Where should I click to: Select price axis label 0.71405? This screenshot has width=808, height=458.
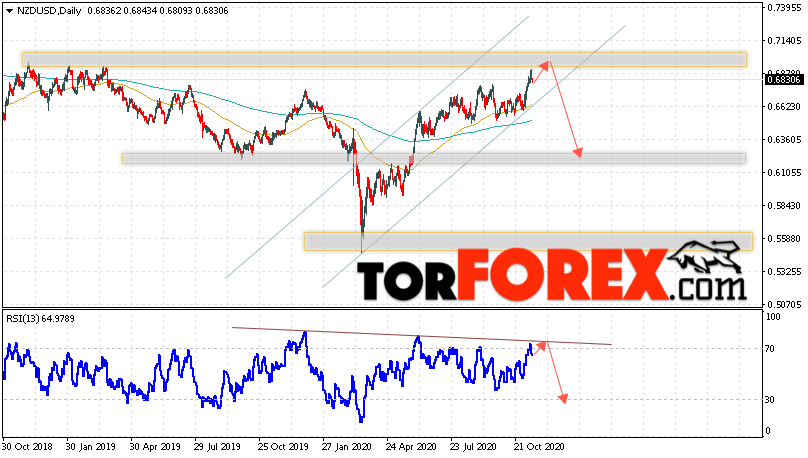pos(784,41)
